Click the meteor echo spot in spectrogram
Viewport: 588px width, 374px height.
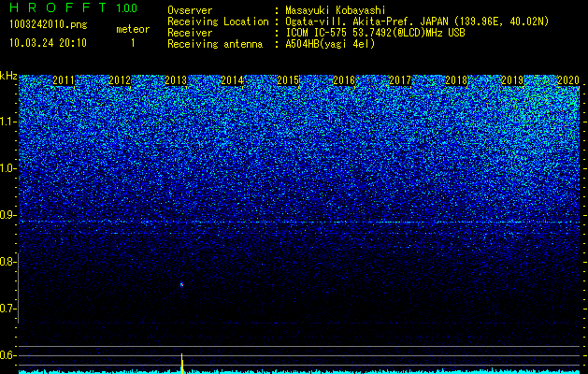tap(181, 285)
